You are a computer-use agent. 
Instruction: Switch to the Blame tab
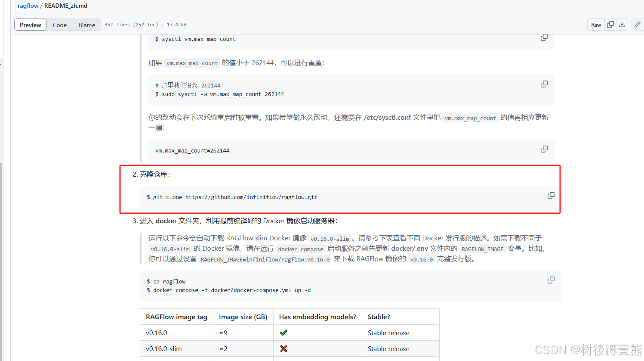click(x=87, y=25)
